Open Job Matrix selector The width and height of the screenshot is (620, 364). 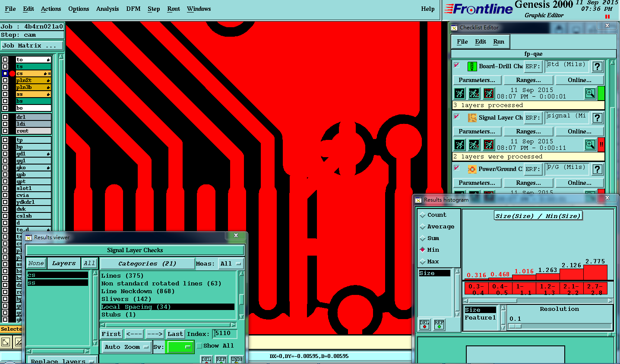(32, 45)
